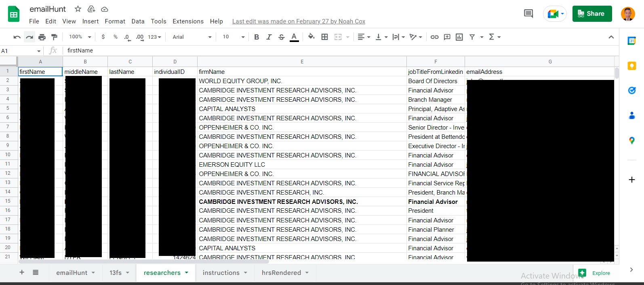Image resolution: width=644 pixels, height=285 pixels.
Task: Hide side panel chevron
Action: (x=631, y=270)
